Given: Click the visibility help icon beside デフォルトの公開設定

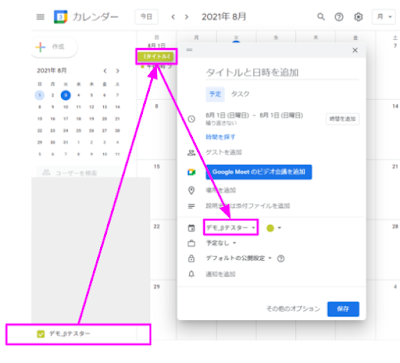Looking at the screenshot, I should pyautogui.click(x=281, y=258).
